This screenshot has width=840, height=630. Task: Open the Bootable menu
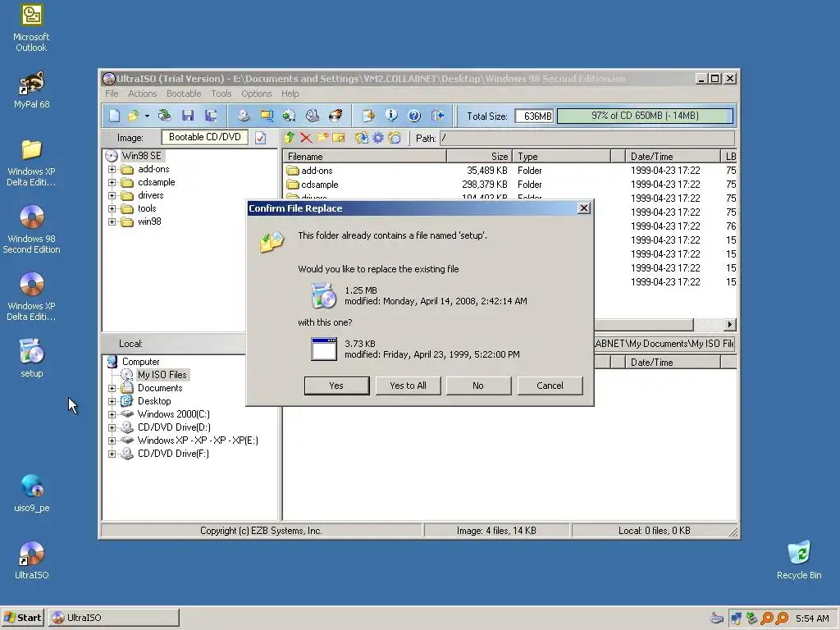tap(184, 94)
